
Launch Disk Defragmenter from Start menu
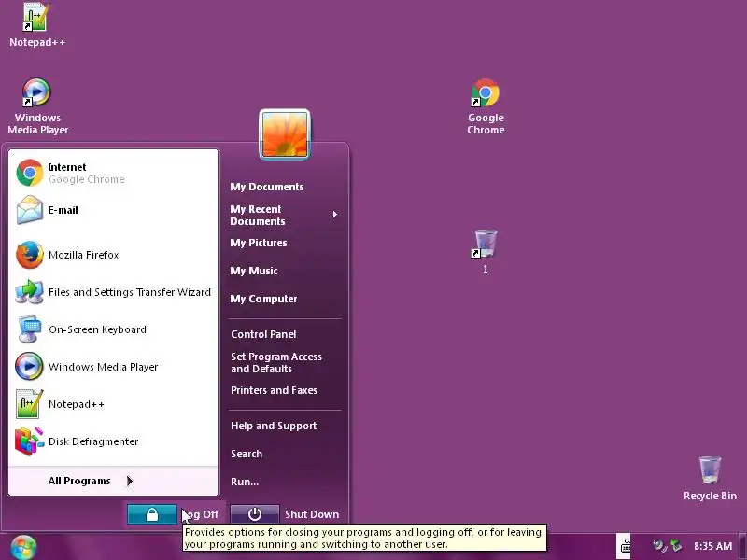coord(113,441)
